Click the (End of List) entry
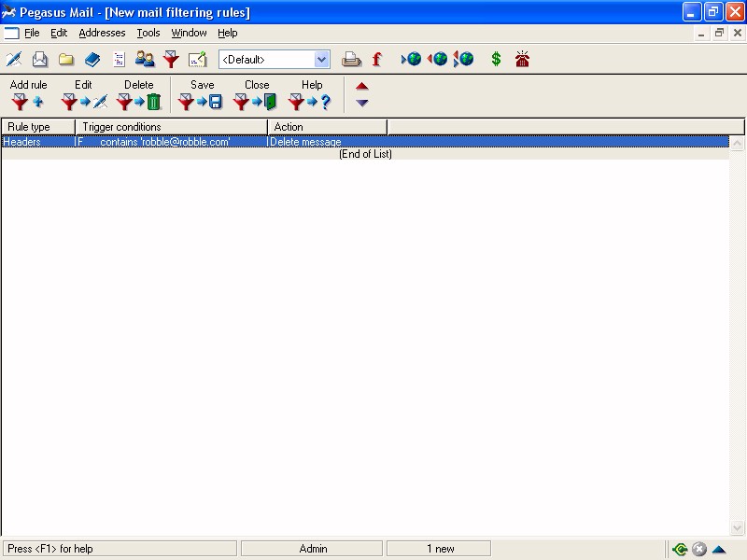The image size is (747, 560). (x=365, y=154)
